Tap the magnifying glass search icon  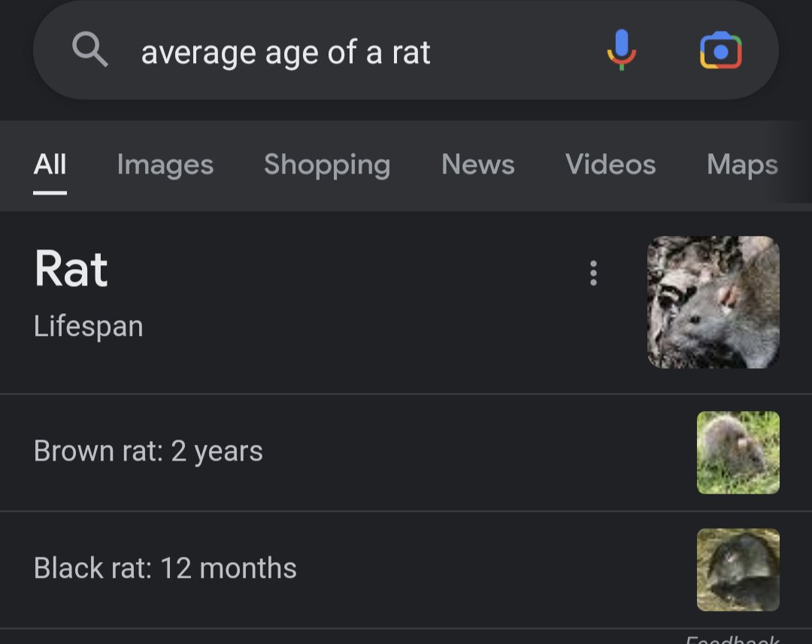point(90,49)
